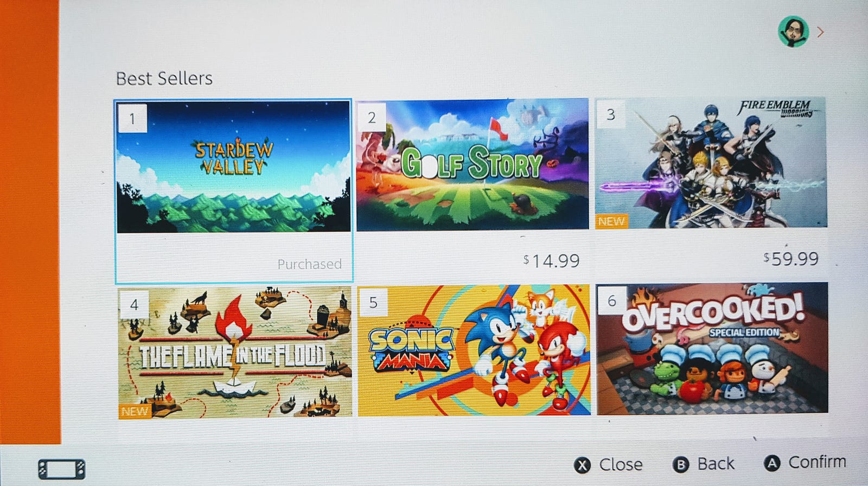Click the chevron arrow beside the avatar
The height and width of the screenshot is (486, 868).
point(820,33)
